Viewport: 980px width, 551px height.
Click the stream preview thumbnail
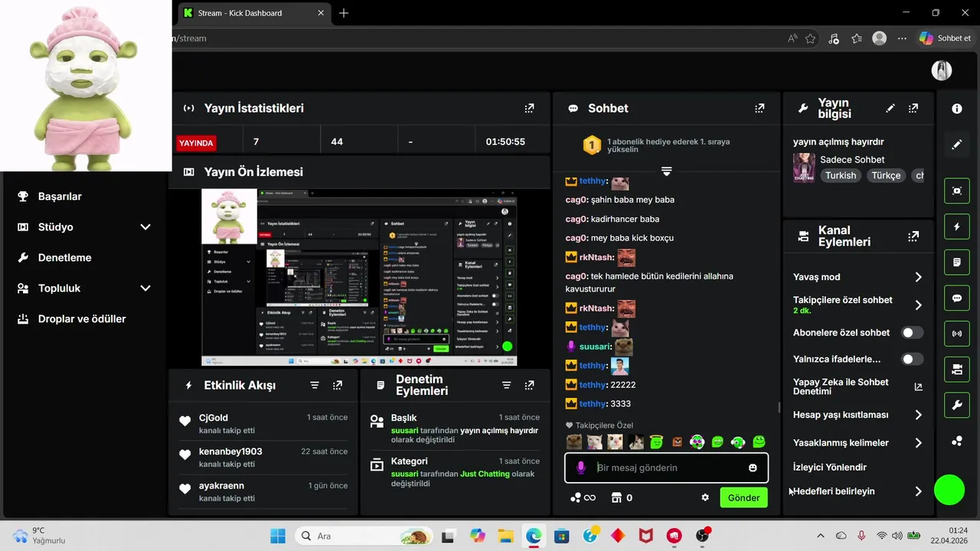[x=359, y=277]
